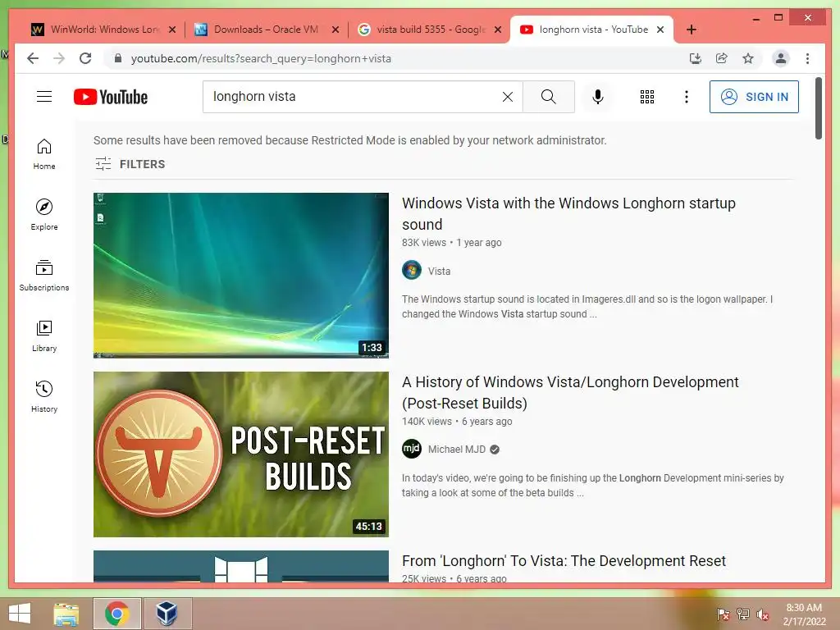Close the longhorn vista YouTube tab
Image resolution: width=840 pixels, height=630 pixels.
click(660, 30)
